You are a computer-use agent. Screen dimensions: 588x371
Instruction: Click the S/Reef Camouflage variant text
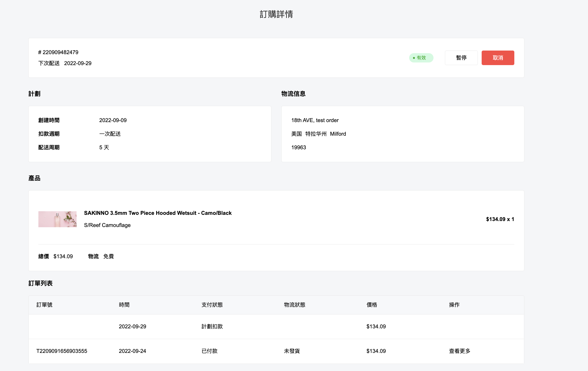pos(107,225)
